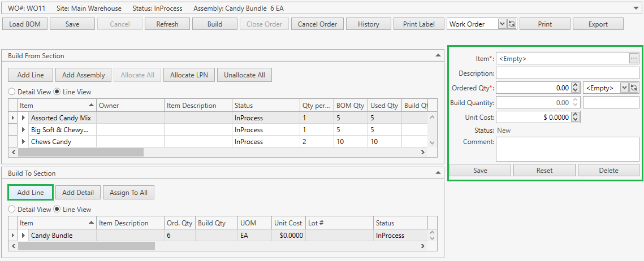The height and width of the screenshot is (261, 644).
Task: Click sort arrow on Build To Item column
Action: (92, 223)
